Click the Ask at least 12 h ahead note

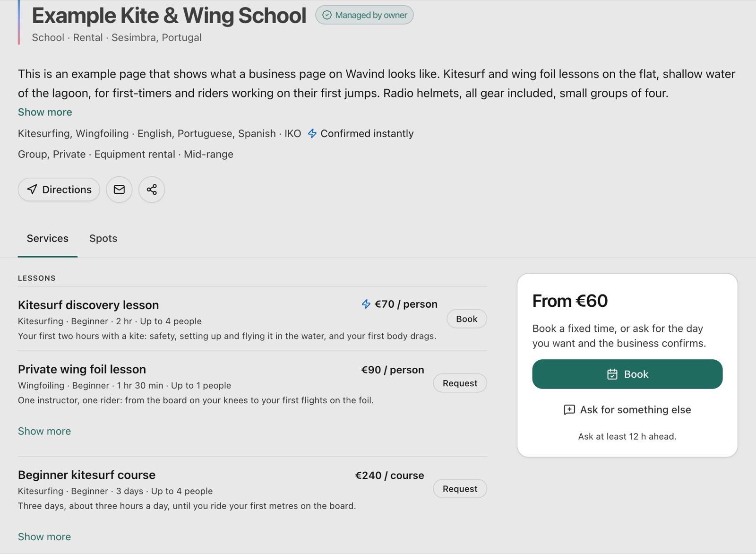pyautogui.click(x=627, y=436)
